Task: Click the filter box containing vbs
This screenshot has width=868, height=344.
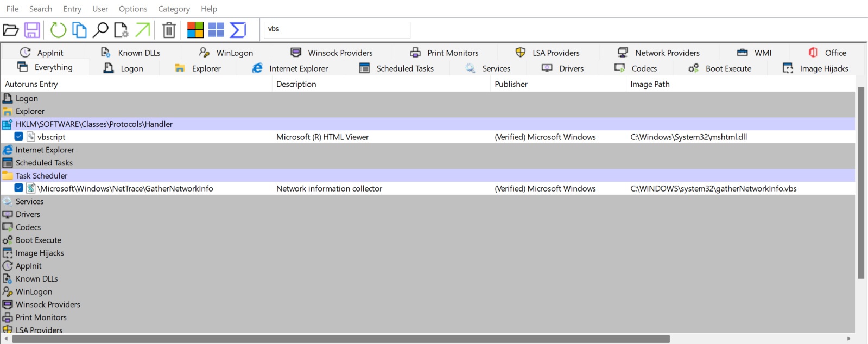Action: pyautogui.click(x=337, y=29)
